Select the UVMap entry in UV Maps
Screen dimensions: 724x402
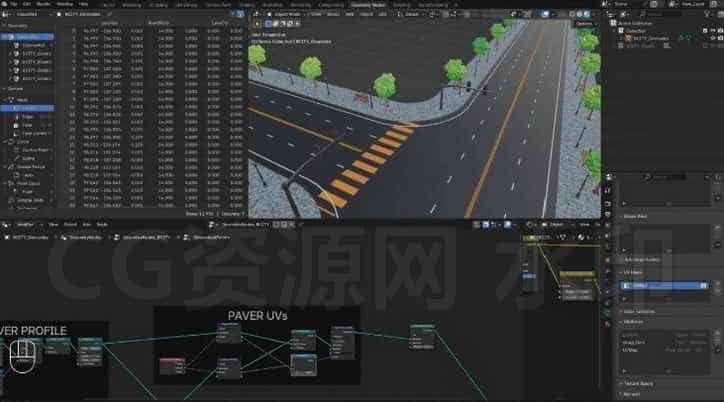(664, 286)
